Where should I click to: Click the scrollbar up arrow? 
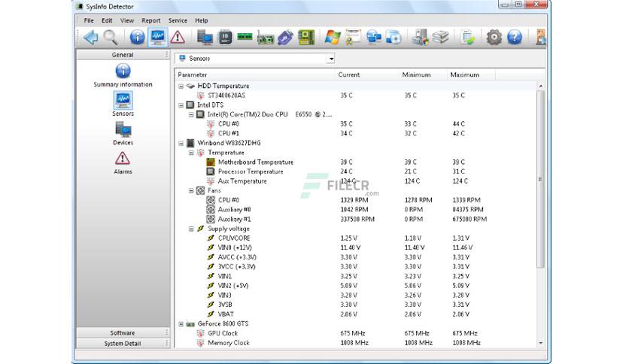click(541, 86)
